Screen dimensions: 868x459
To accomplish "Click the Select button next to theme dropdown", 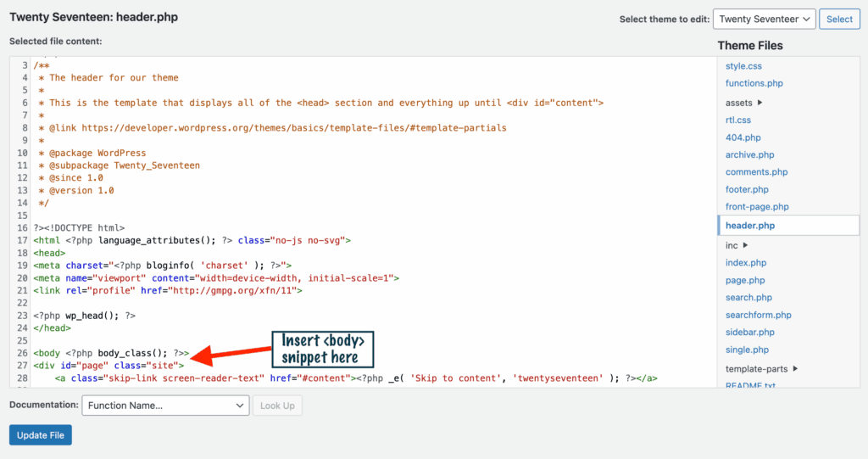I will click(x=839, y=19).
